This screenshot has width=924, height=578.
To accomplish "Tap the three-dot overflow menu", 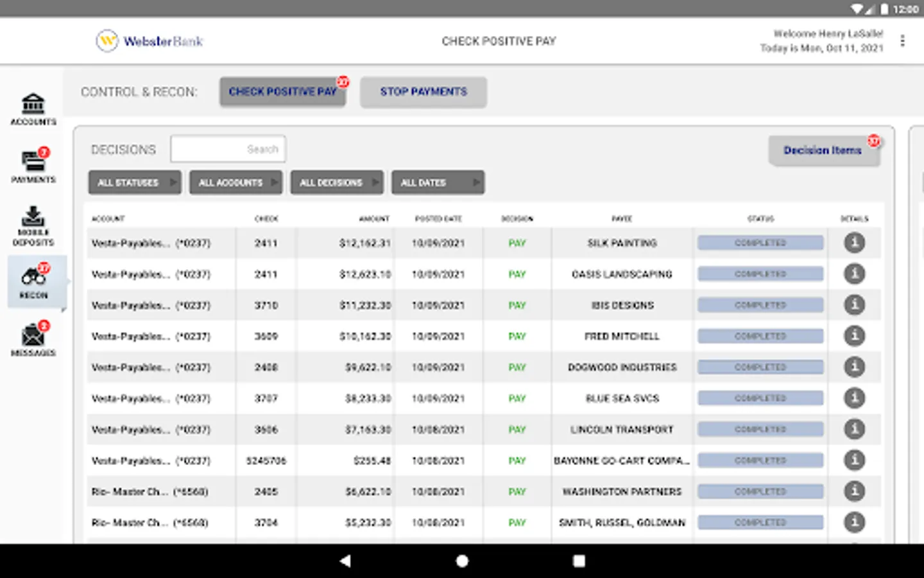I will pos(902,41).
